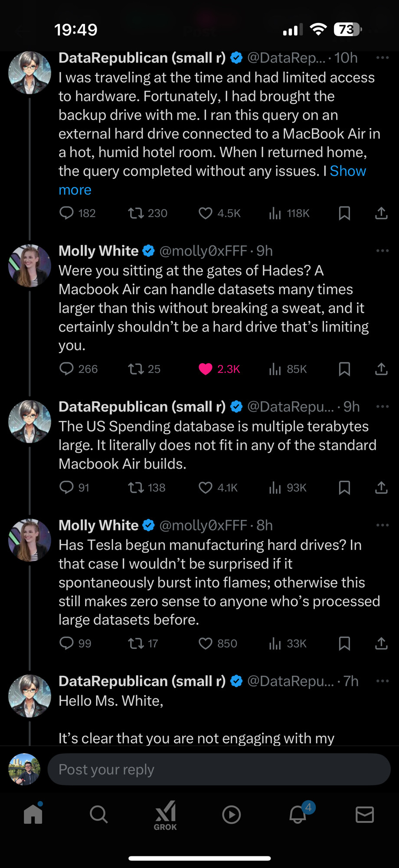399x868 pixels.
Task: Open @molly0xFFF handle on the 8h tweet
Action: [x=203, y=525]
